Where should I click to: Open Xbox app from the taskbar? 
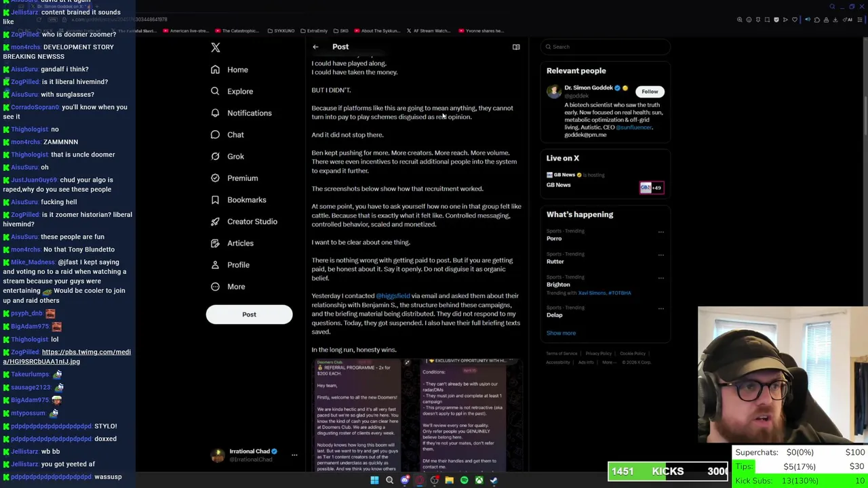[479, 481]
